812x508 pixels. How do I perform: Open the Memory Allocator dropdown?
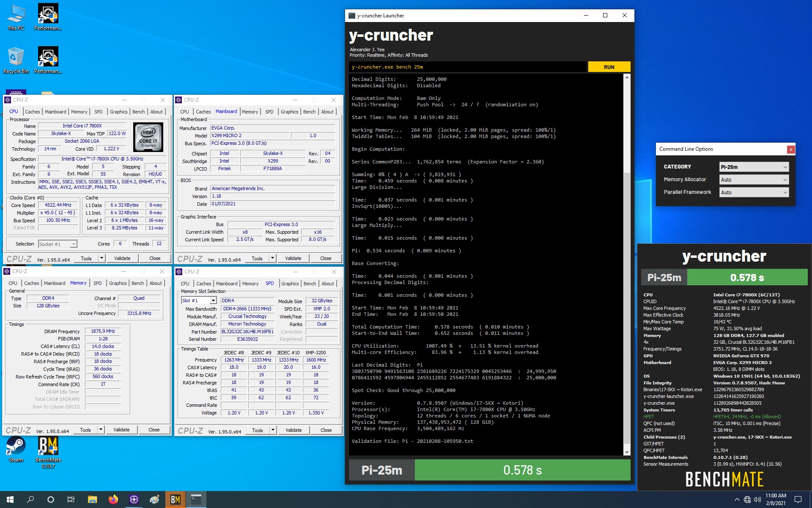(754, 180)
